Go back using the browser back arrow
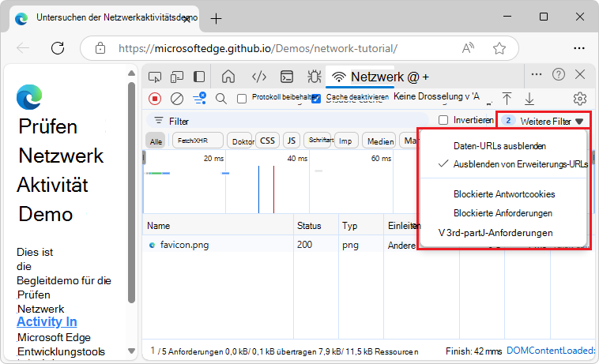Image resolution: width=599 pixels, height=364 pixels. (23, 48)
